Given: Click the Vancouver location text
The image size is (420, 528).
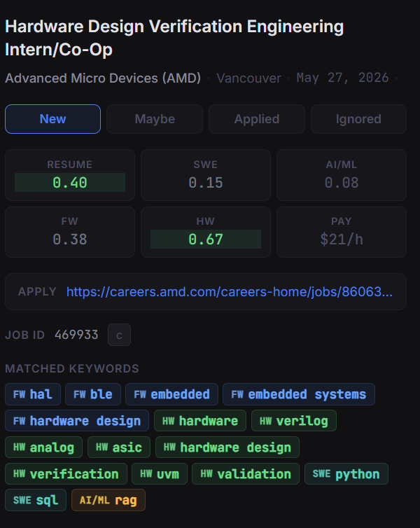Looking at the screenshot, I should (248, 78).
